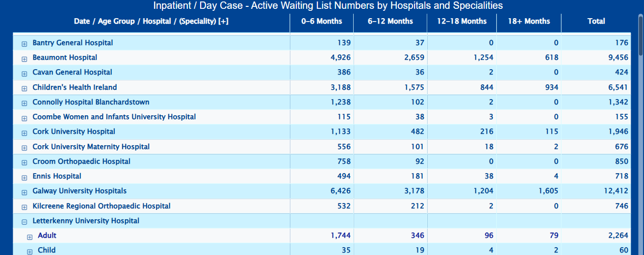Viewport: 644px width, 255px height.
Task: Expand Ennis Hospital plus icon
Action: [x=24, y=178]
